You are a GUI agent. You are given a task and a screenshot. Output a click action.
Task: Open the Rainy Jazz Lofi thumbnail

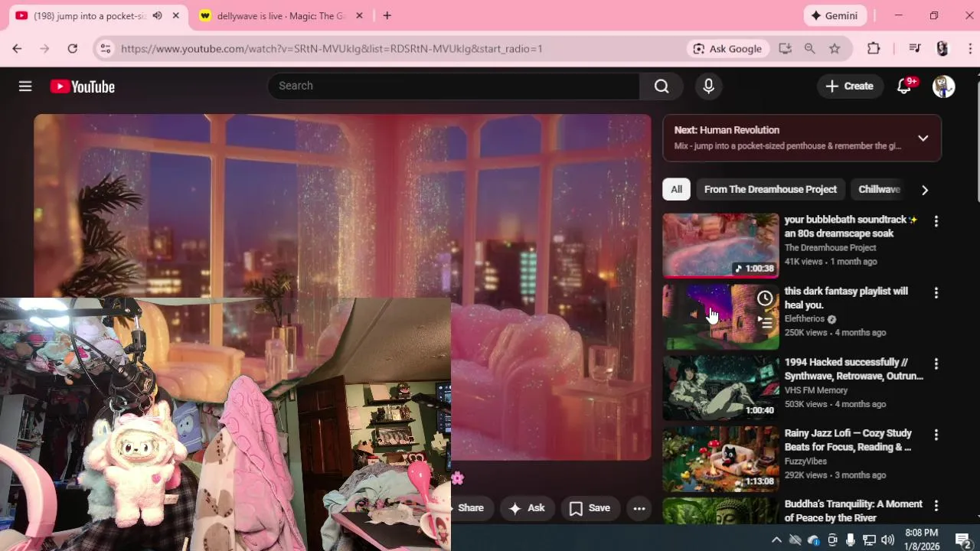click(720, 459)
